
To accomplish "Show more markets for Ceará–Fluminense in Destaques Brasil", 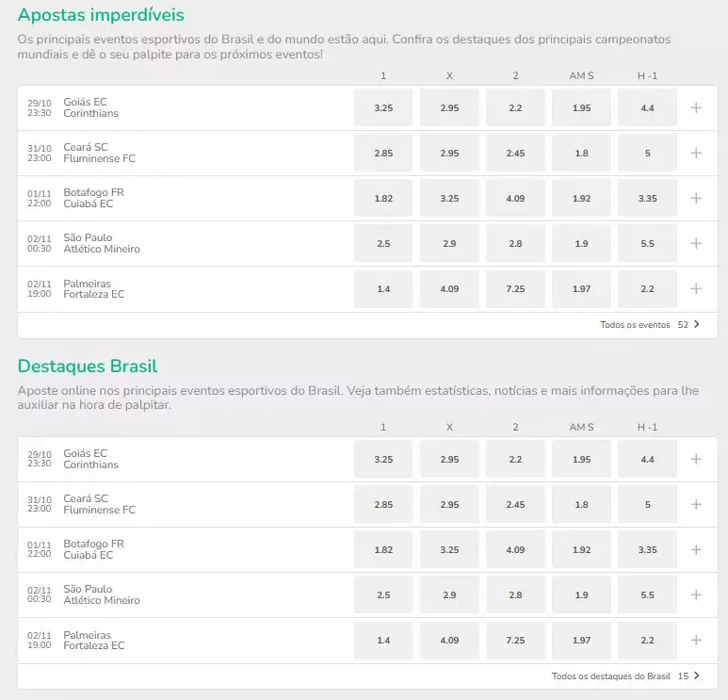I will 696,504.
